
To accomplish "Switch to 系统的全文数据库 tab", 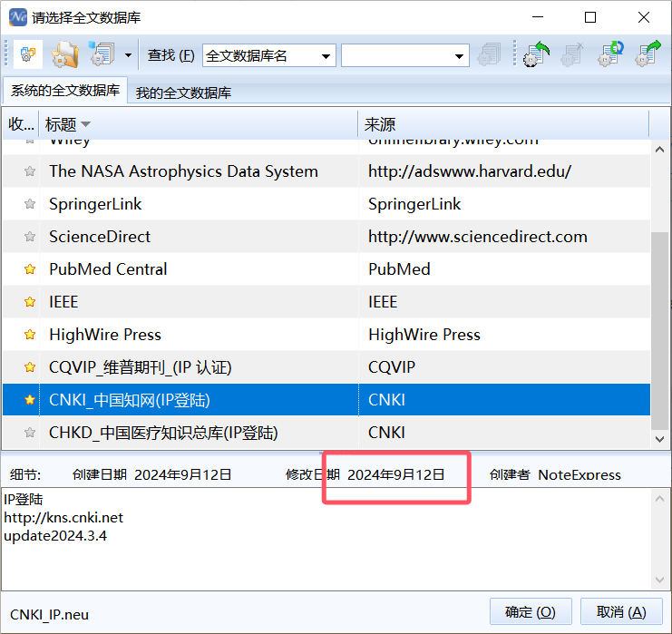I will click(x=65, y=91).
